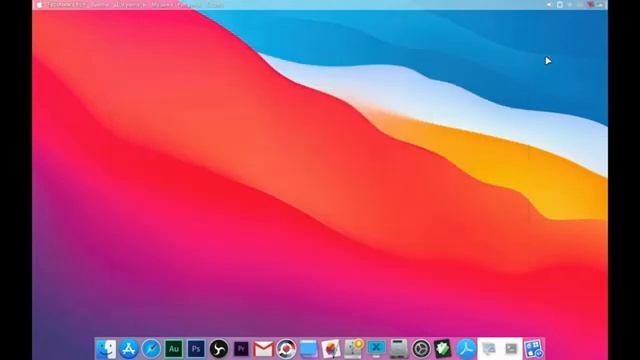Launch the green checkmark dock icon
Viewport: 640px width, 360px height.
click(x=443, y=349)
